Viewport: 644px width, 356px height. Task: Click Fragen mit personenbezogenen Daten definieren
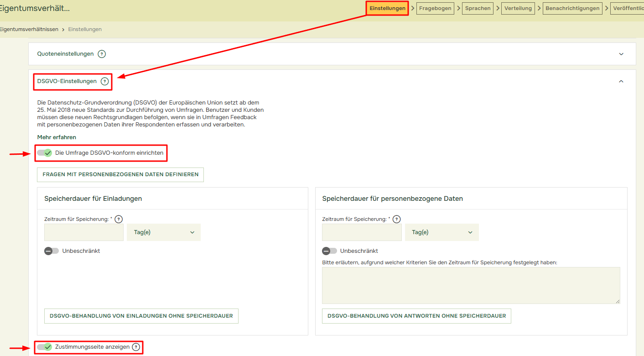point(120,174)
